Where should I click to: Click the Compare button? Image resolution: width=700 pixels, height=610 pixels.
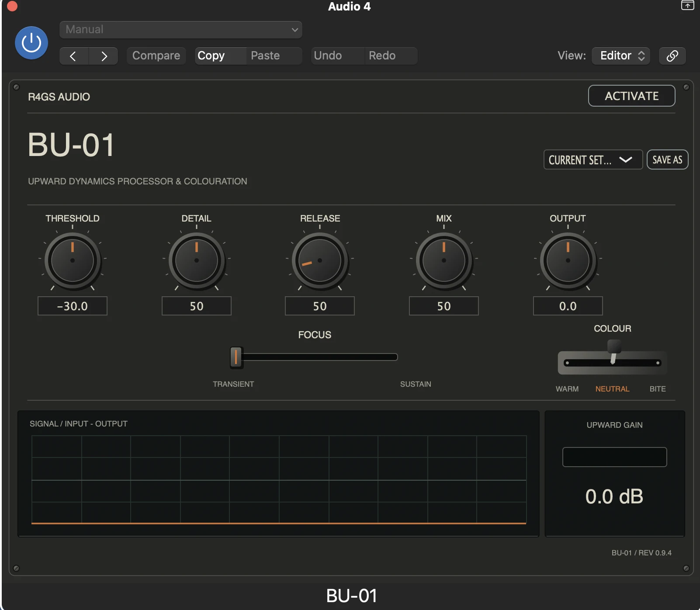[x=156, y=56]
